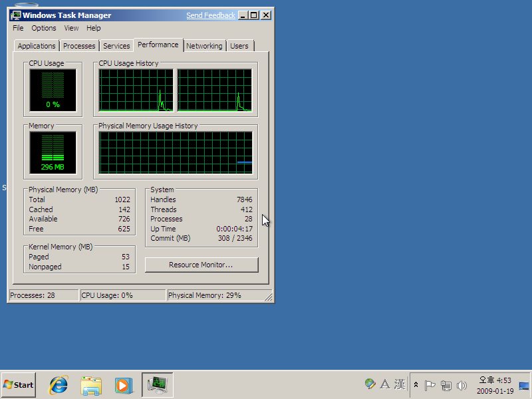Select the Performance tab
The image size is (532, 399).
pos(158,45)
